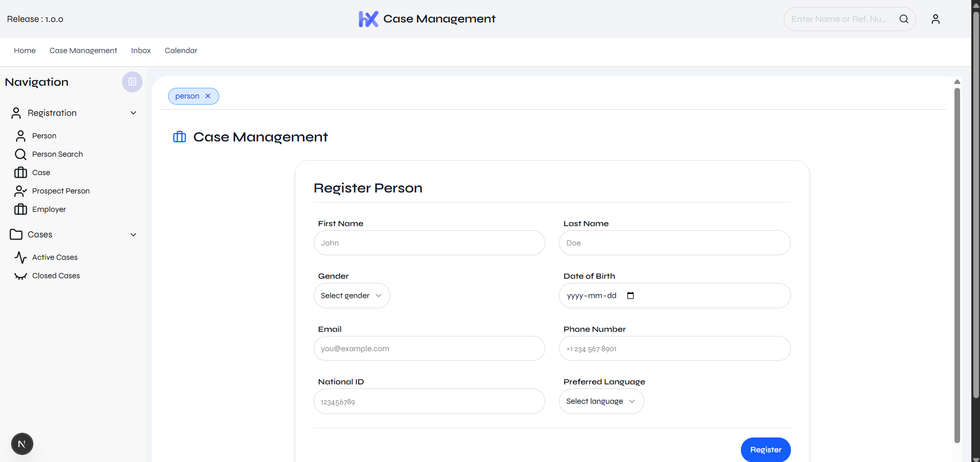This screenshot has width=980, height=462.
Task: Click the First Name input field
Action: (x=429, y=243)
